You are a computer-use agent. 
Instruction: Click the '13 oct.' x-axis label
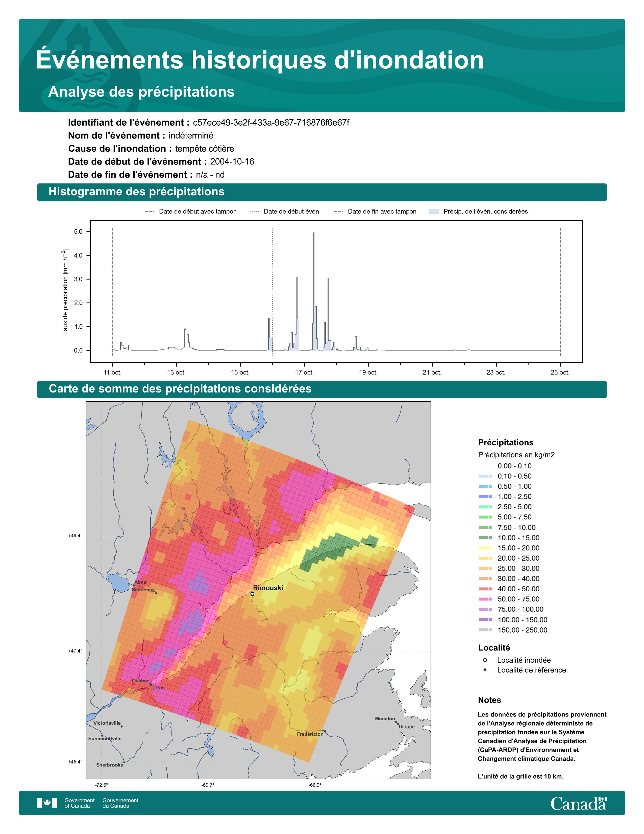[176, 372]
